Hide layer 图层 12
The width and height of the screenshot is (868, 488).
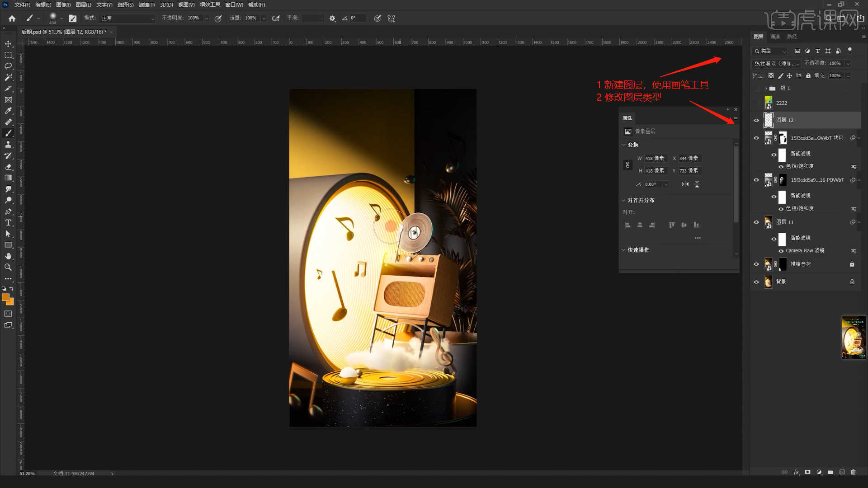[756, 120]
